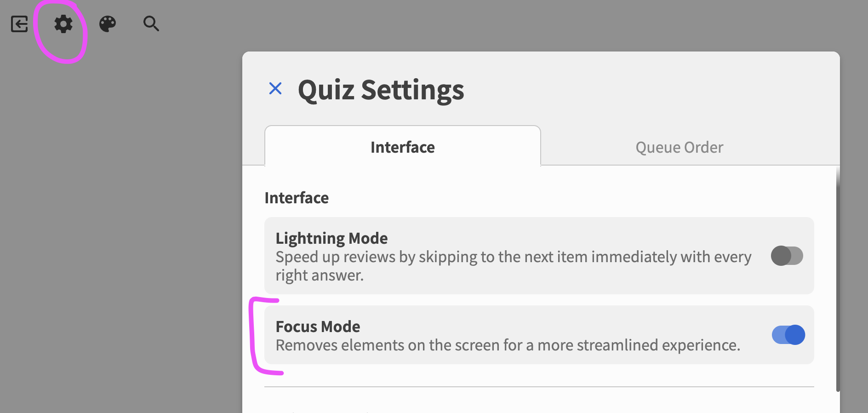Click the exit session arrow icon

(x=19, y=24)
